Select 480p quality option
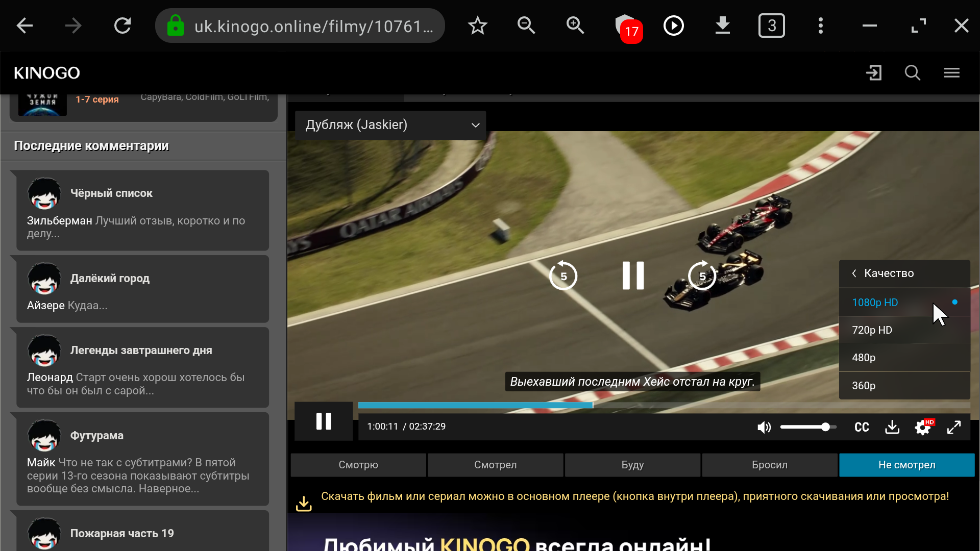The height and width of the screenshot is (551, 980). (x=864, y=358)
